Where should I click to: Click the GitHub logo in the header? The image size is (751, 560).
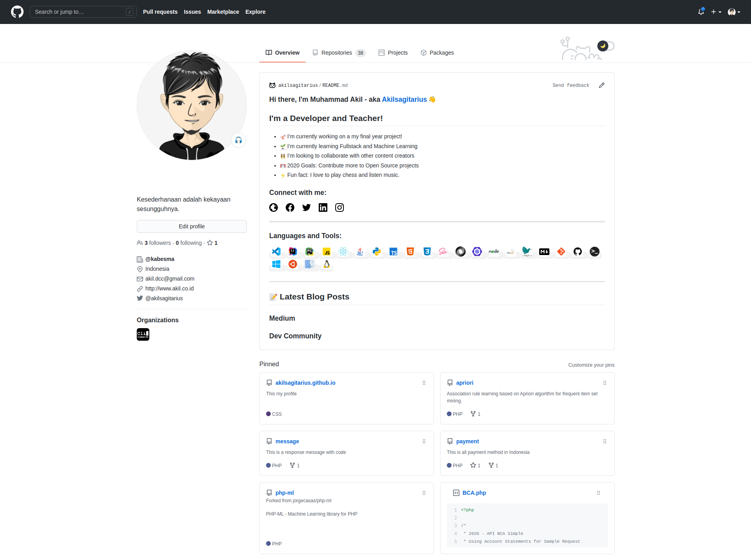[x=17, y=12]
